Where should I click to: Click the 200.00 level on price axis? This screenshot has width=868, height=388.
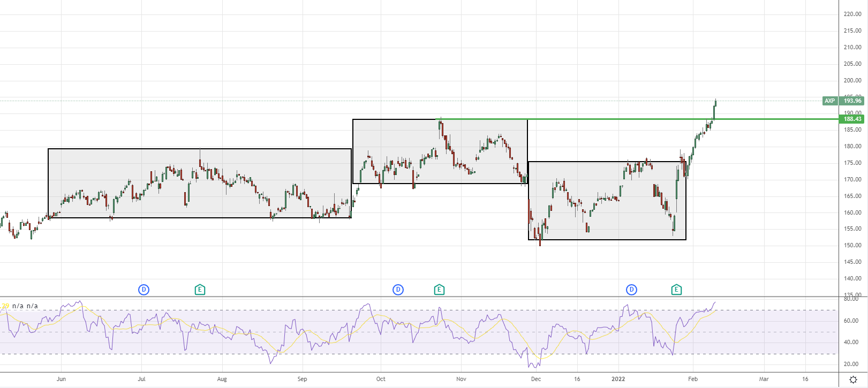pos(852,81)
